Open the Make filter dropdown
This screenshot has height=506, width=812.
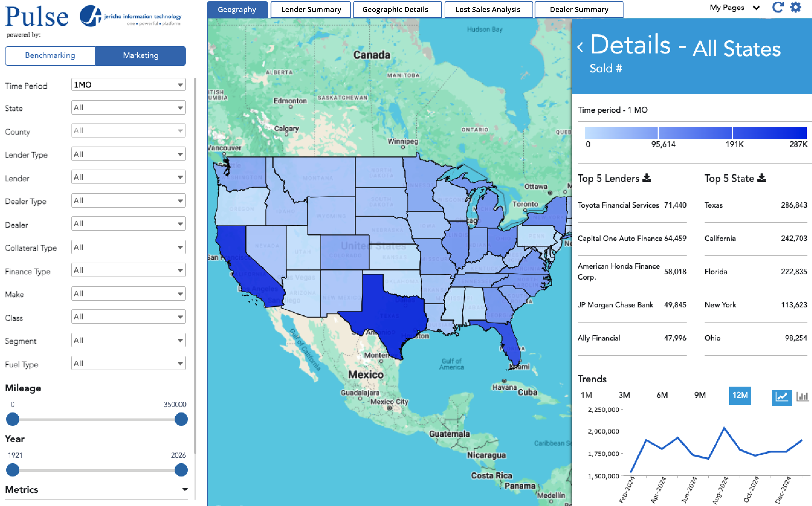coord(129,294)
